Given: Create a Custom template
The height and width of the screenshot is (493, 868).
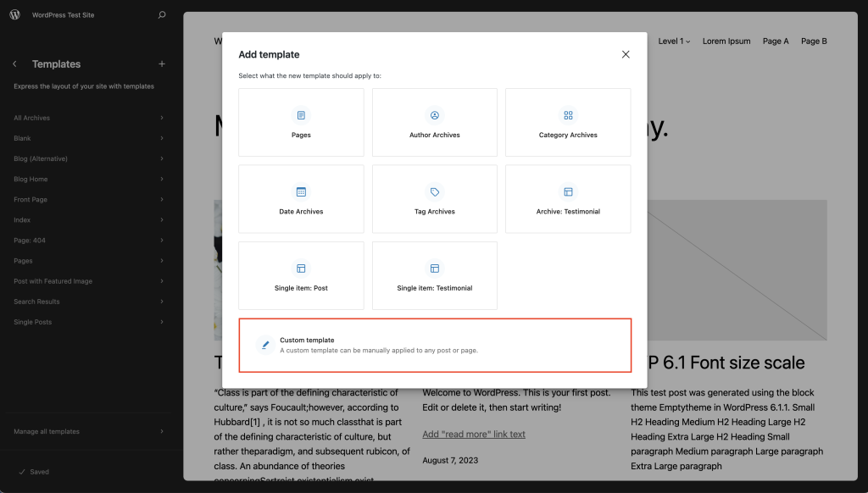Looking at the screenshot, I should click(435, 345).
